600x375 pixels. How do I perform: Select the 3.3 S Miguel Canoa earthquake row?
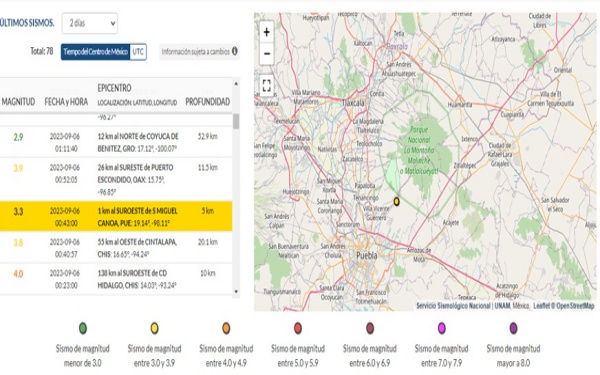coord(116,217)
